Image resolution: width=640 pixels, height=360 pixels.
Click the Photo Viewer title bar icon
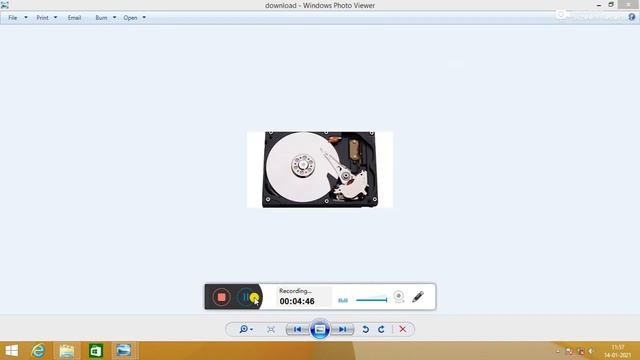pyautogui.click(x=4, y=5)
